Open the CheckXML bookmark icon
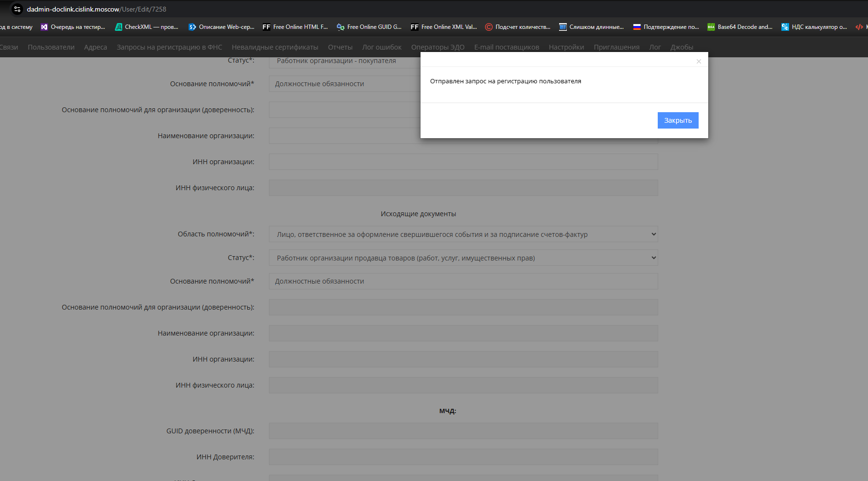The image size is (868, 481). (x=118, y=27)
